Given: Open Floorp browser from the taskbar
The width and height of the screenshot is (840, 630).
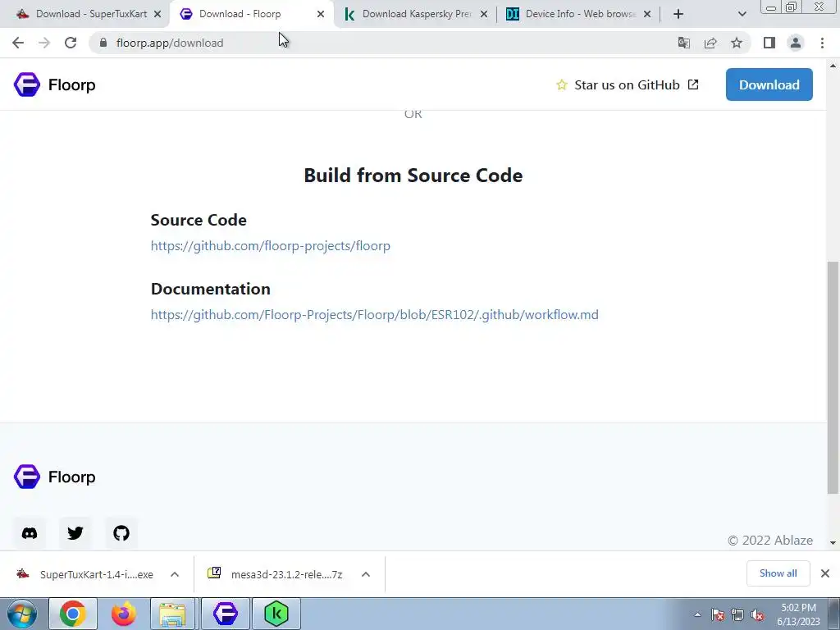Looking at the screenshot, I should pos(225,614).
